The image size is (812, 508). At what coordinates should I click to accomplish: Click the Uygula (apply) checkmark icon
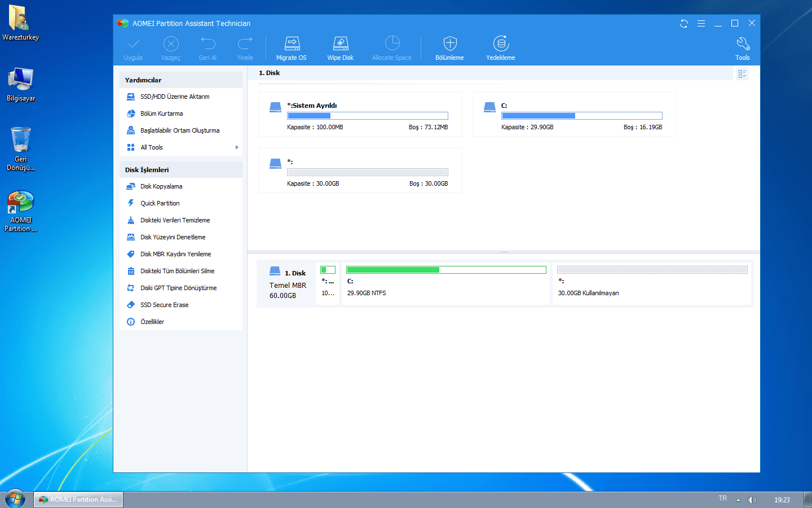pyautogui.click(x=134, y=43)
